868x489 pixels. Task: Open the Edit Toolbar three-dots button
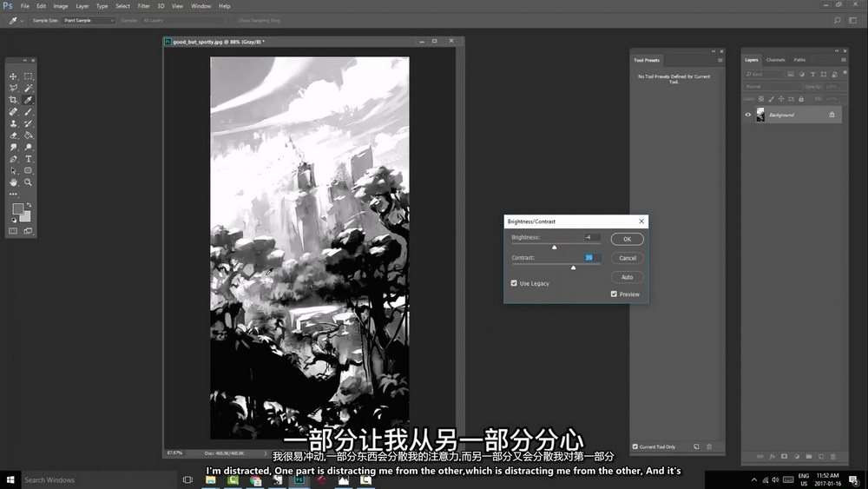point(13,194)
